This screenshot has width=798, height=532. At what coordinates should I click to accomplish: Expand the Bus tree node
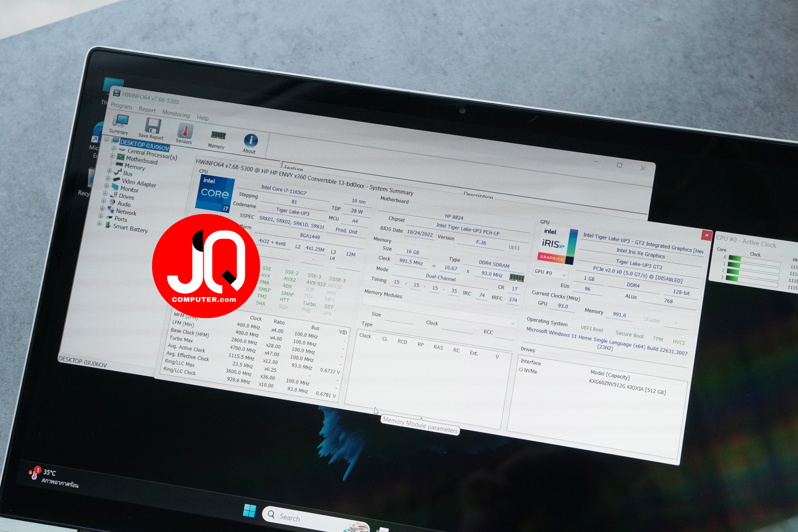tap(109, 170)
